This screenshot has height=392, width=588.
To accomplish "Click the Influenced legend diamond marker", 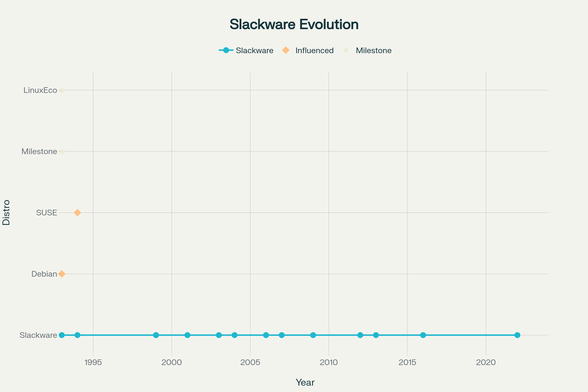I will coord(286,50).
